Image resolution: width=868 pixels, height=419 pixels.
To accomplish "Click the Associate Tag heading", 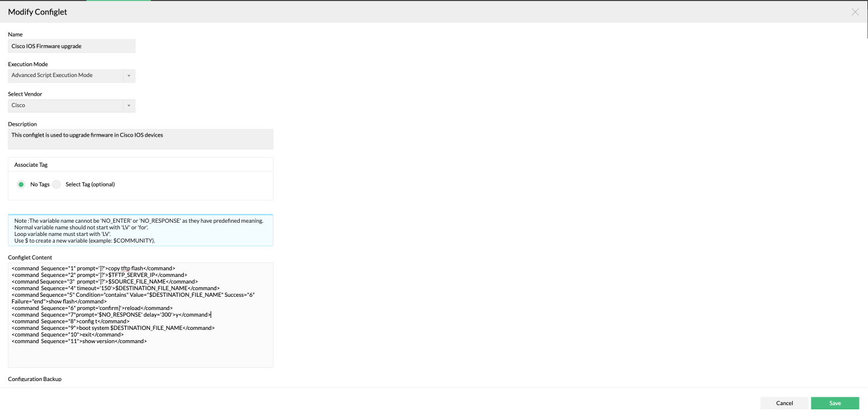I will coord(31,165).
